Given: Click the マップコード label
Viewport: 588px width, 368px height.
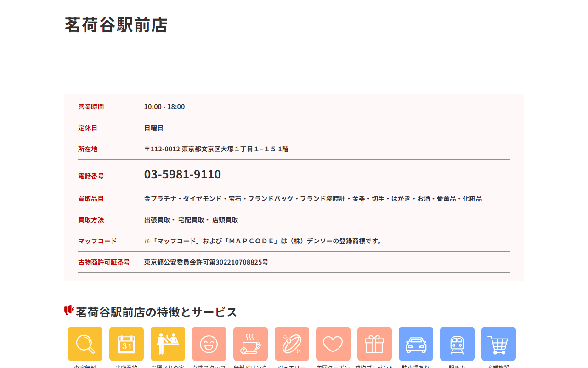Looking at the screenshot, I should [97, 241].
